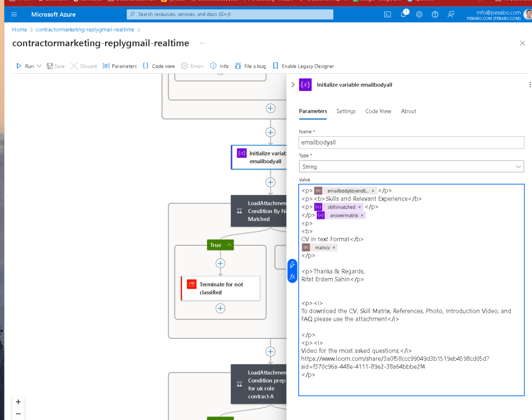
Task: Select Condition prep for uk role node
Action: point(259,384)
